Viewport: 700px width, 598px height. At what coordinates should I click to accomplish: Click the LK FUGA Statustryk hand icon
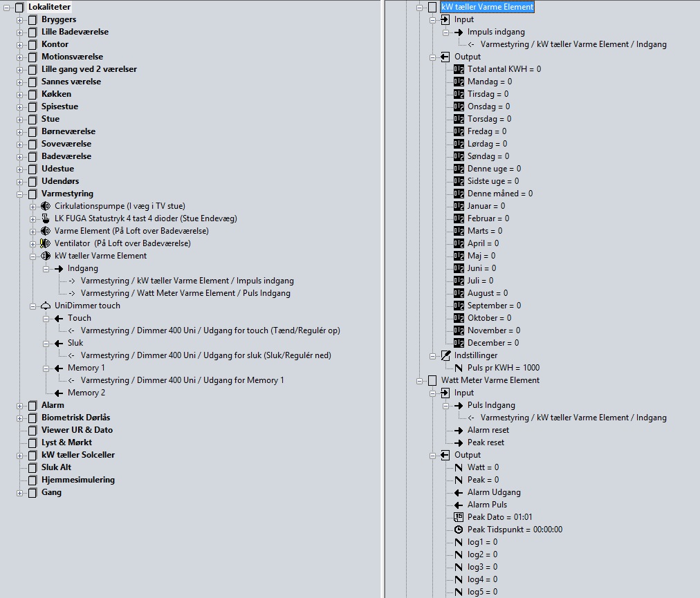click(x=46, y=218)
